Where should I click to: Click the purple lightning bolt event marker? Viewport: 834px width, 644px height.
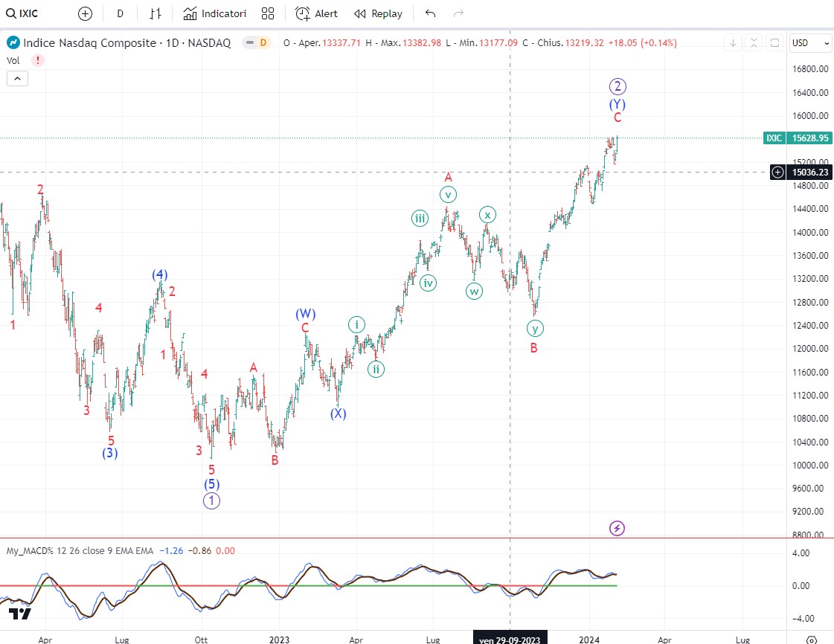coord(617,528)
